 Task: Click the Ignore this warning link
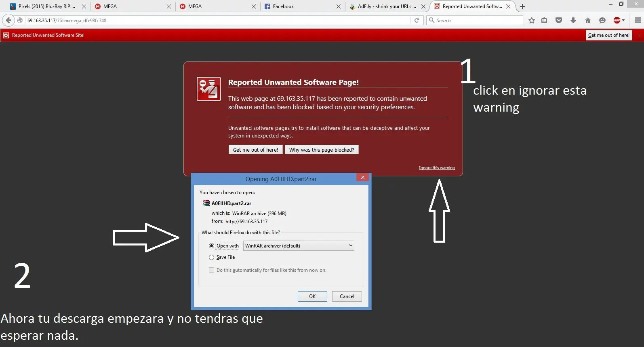click(437, 168)
